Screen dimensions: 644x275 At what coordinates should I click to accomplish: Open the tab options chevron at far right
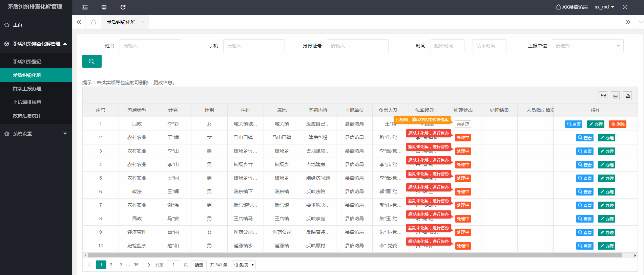pyautogui.click(x=641, y=22)
